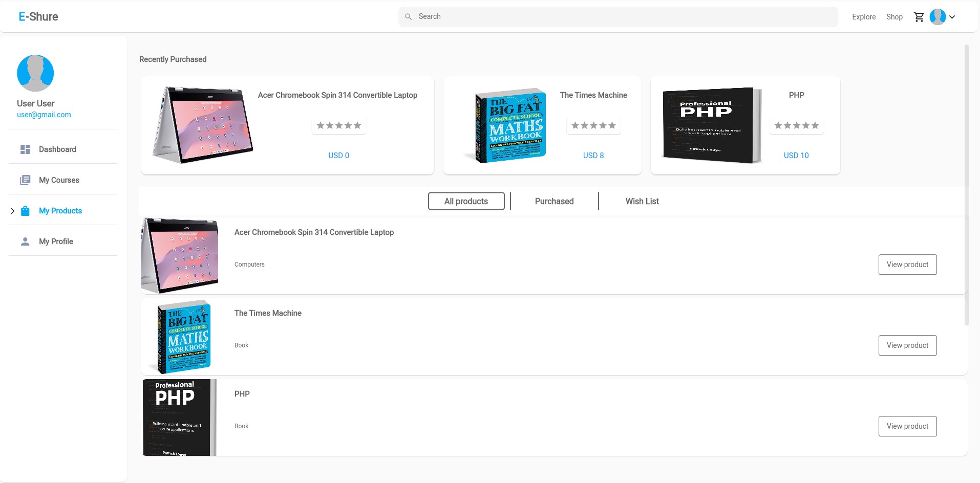
Task: Click Acer Chromebook title in product list
Action: click(x=314, y=232)
